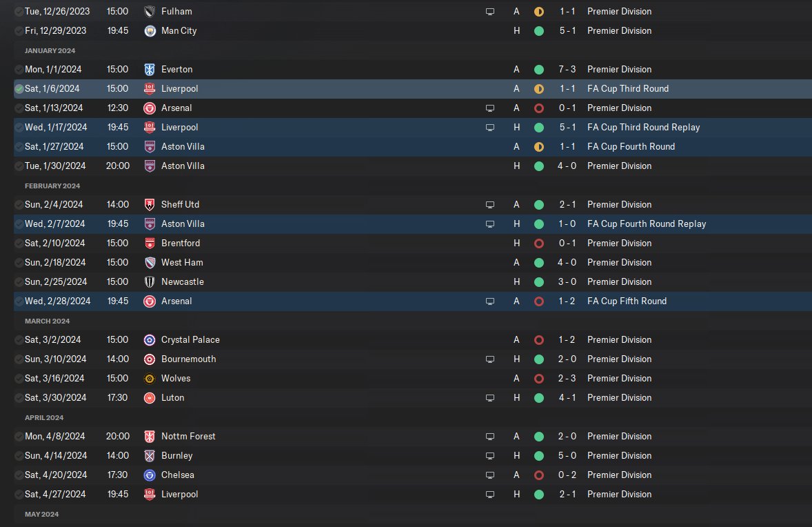Open the Nottm Forest team link
Viewport: 812px width, 527px height.
tap(188, 437)
